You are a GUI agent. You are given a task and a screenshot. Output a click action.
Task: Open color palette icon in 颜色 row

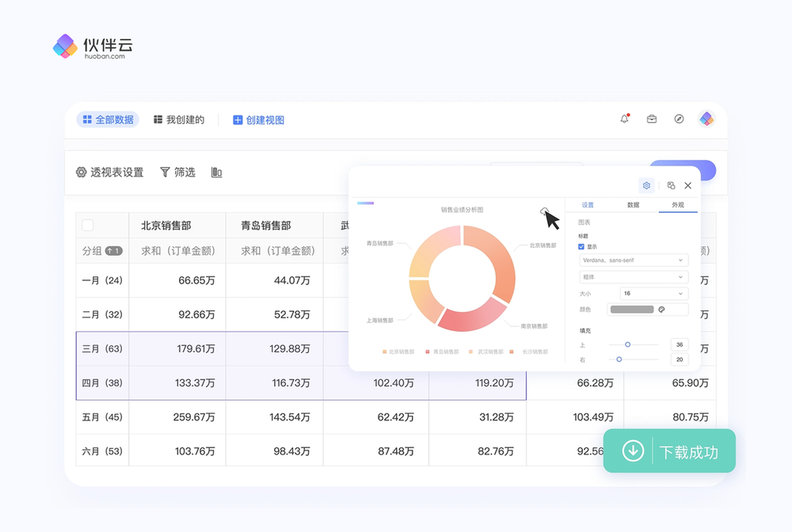662,310
